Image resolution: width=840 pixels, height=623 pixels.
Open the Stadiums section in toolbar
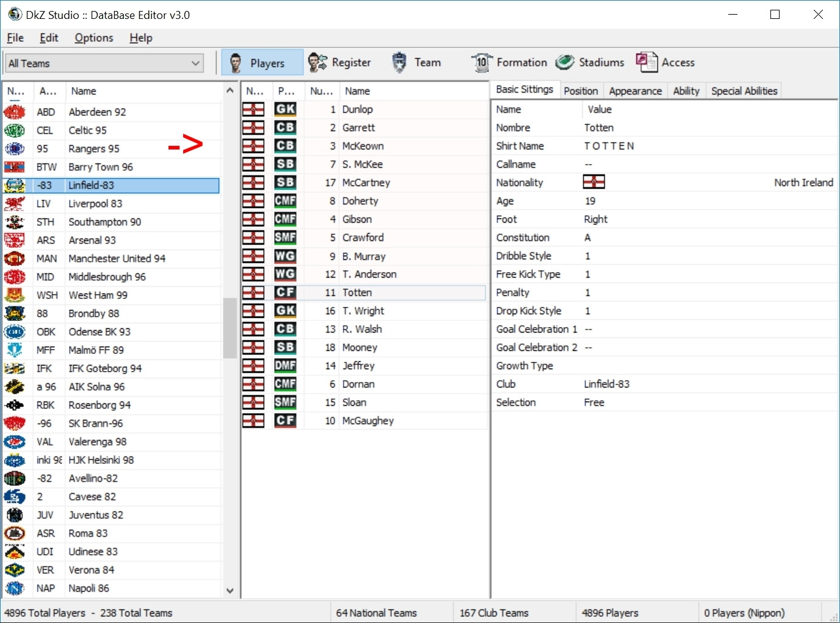pos(590,62)
